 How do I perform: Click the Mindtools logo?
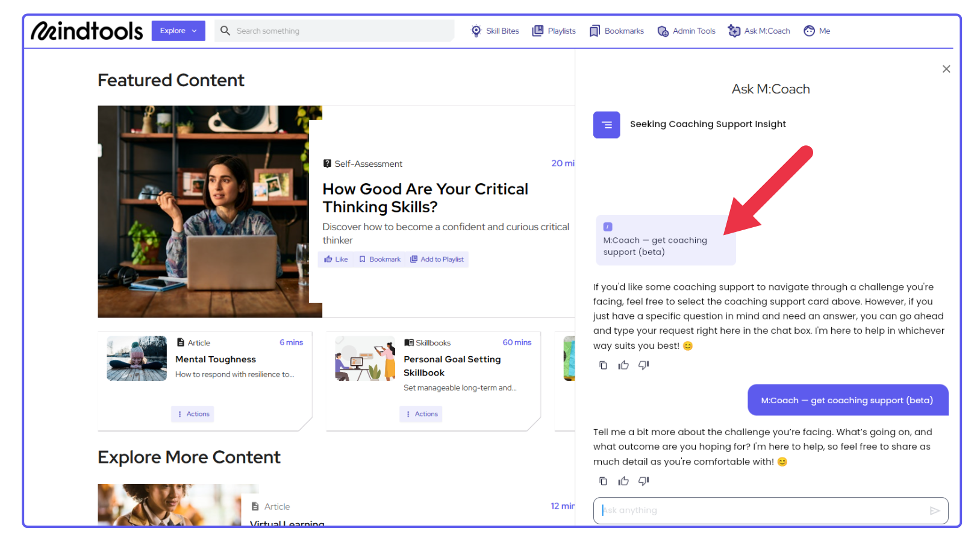tap(86, 30)
